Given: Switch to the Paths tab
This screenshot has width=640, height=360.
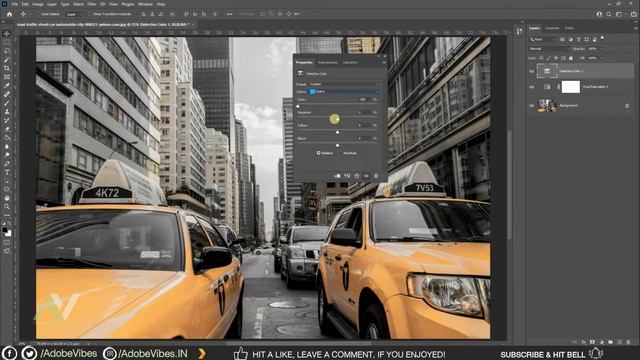Looking at the screenshot, I should (569, 28).
